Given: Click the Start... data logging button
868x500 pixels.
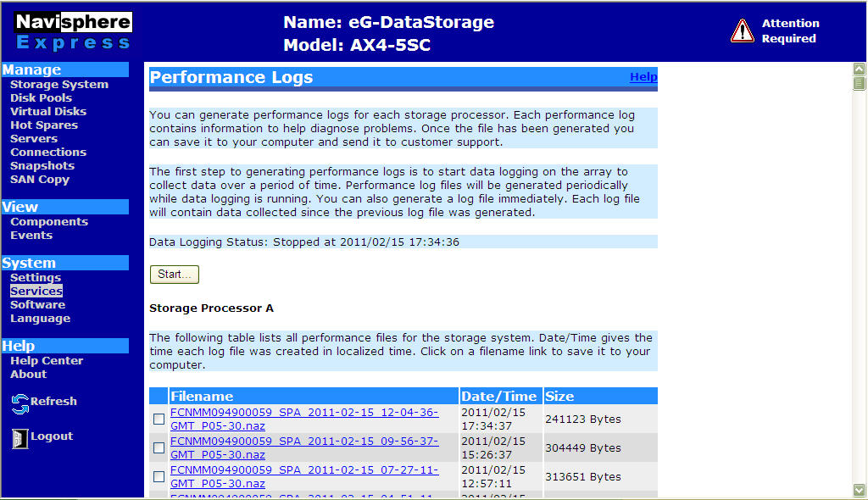Looking at the screenshot, I should pyautogui.click(x=175, y=274).
